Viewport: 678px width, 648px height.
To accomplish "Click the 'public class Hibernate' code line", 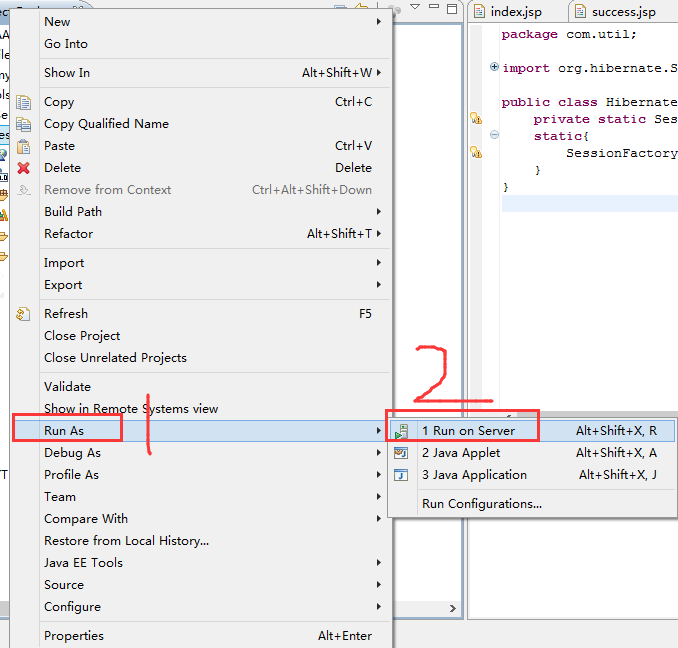I will [x=589, y=102].
